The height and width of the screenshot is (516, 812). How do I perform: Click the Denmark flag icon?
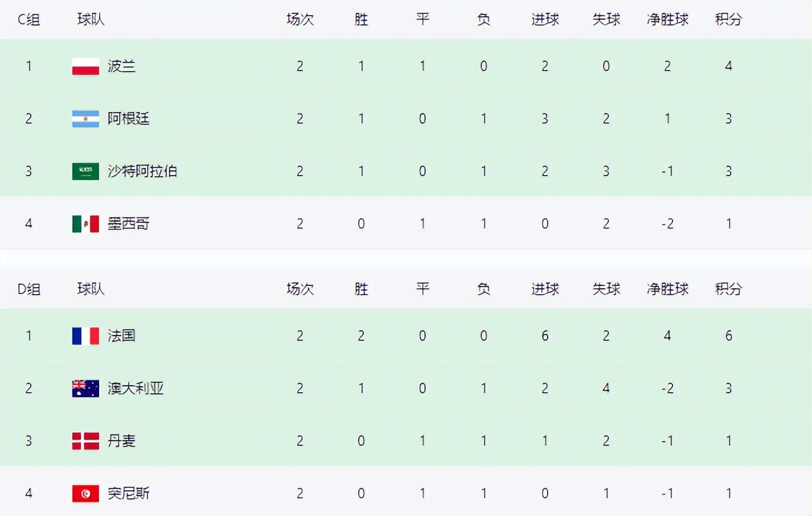click(85, 441)
